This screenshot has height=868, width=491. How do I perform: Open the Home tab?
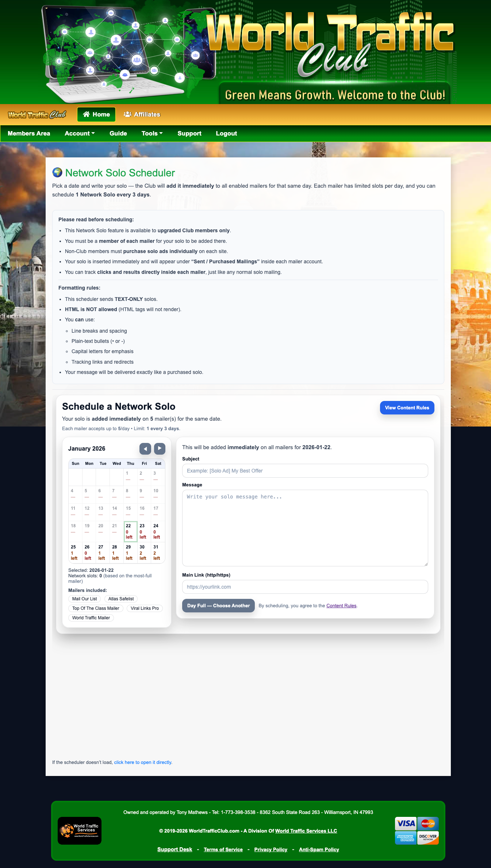[x=96, y=115]
